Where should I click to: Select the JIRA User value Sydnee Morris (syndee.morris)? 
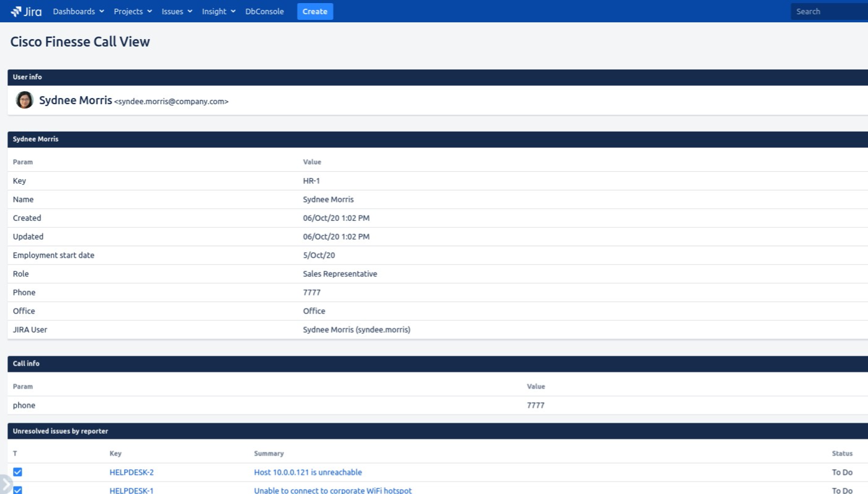[x=357, y=330]
